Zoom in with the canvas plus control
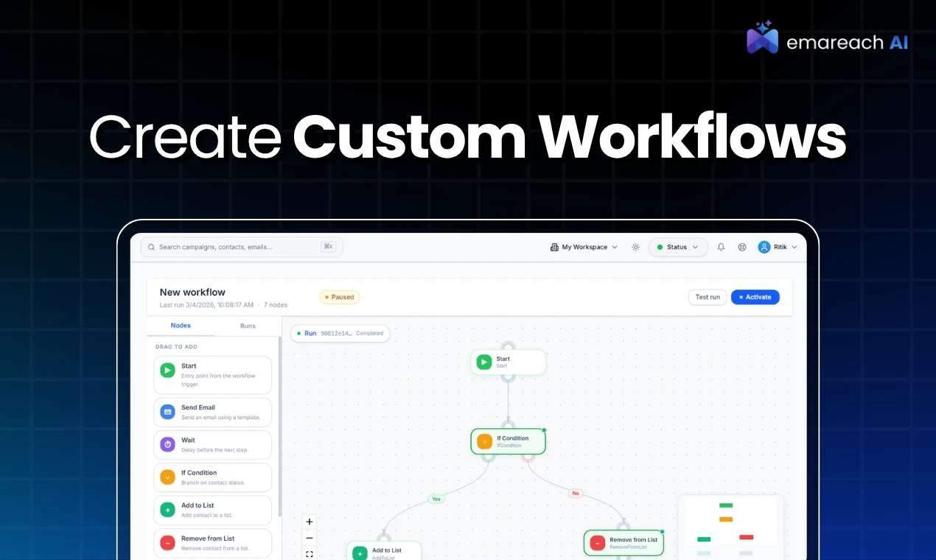This screenshot has height=560, width=936. 310,522
